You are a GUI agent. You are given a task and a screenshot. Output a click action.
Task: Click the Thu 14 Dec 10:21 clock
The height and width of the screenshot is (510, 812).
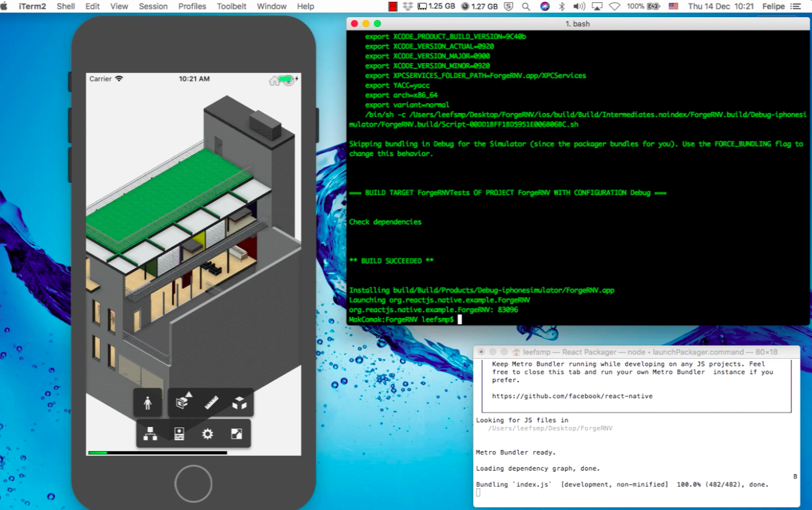pos(721,6)
